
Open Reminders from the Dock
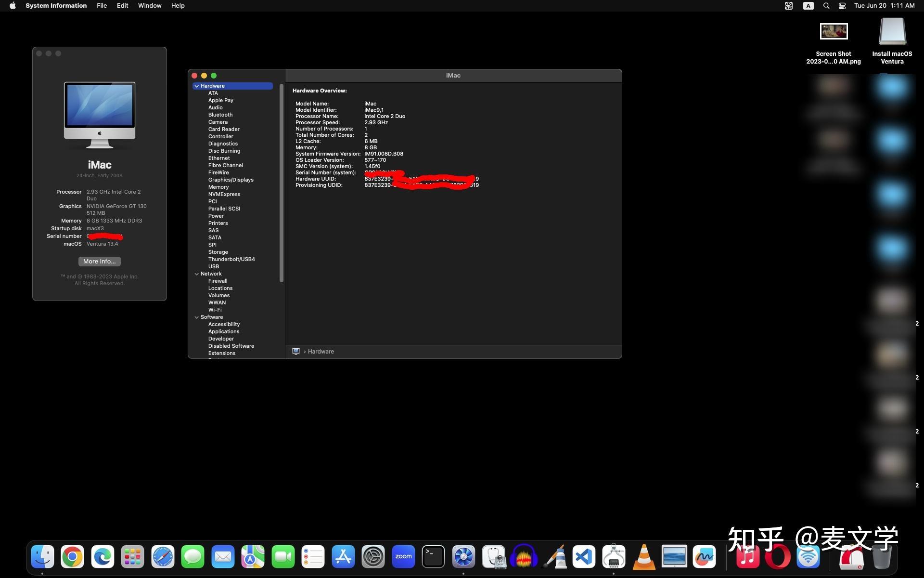click(x=313, y=557)
